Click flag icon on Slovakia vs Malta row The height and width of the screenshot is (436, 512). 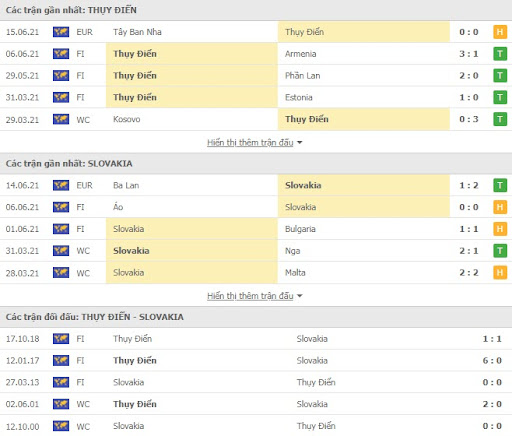[x=61, y=273]
